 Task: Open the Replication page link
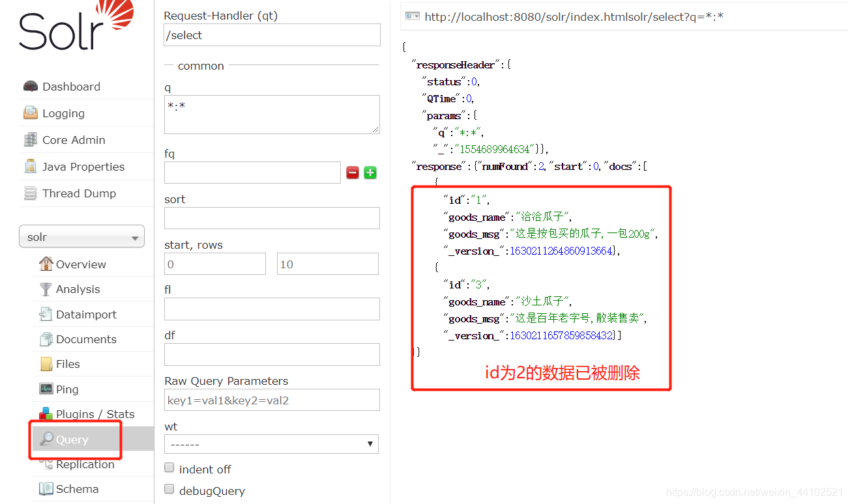(x=85, y=464)
